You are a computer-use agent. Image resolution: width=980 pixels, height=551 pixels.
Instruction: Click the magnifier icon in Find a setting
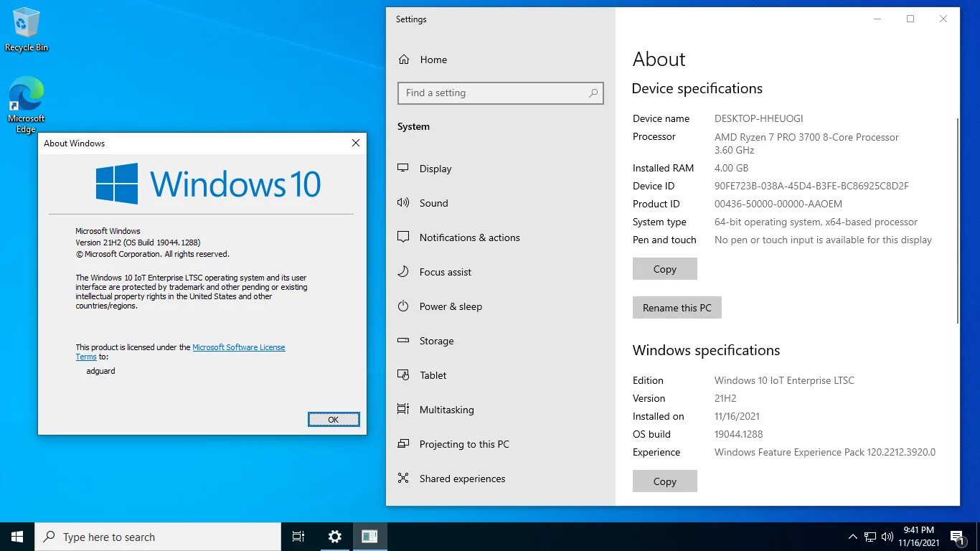pyautogui.click(x=593, y=93)
